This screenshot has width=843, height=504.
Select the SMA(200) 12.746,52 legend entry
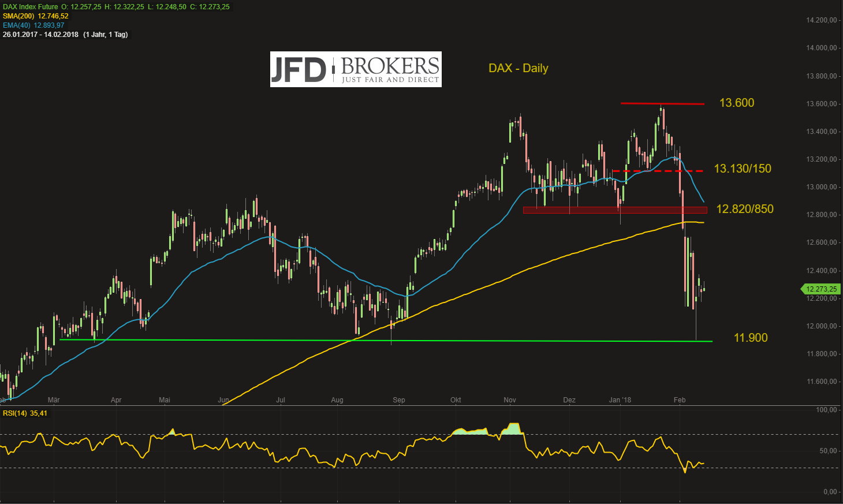(x=35, y=16)
